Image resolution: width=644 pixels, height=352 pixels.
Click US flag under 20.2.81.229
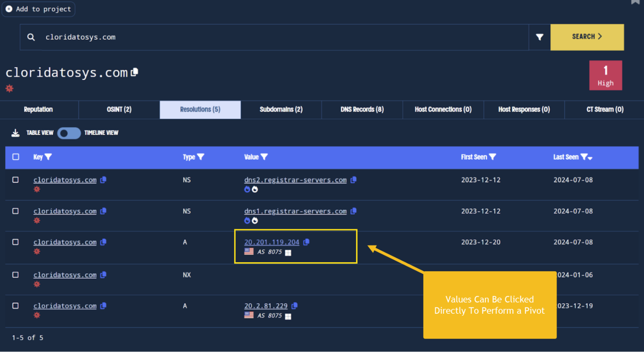coord(249,315)
